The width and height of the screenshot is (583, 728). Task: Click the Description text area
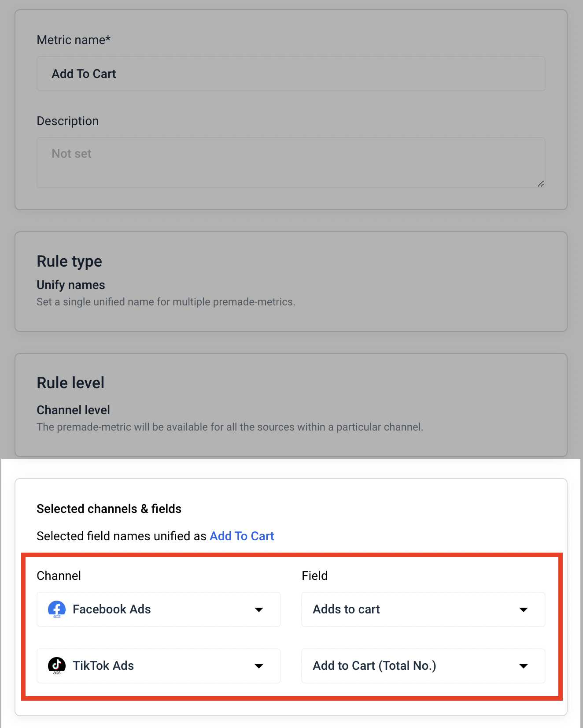[291, 162]
